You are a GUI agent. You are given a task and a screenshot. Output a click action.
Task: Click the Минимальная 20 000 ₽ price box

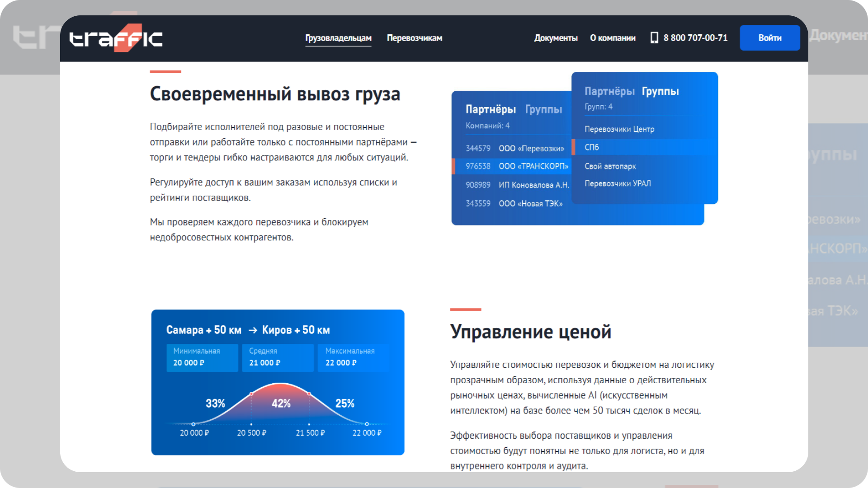202,357
